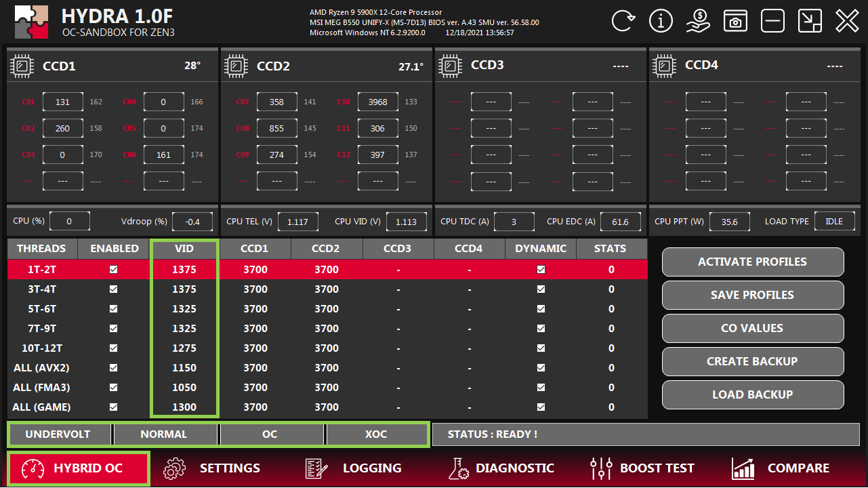This screenshot has width=868, height=488.
Task: Select the C12 core value field
Action: click(x=377, y=155)
